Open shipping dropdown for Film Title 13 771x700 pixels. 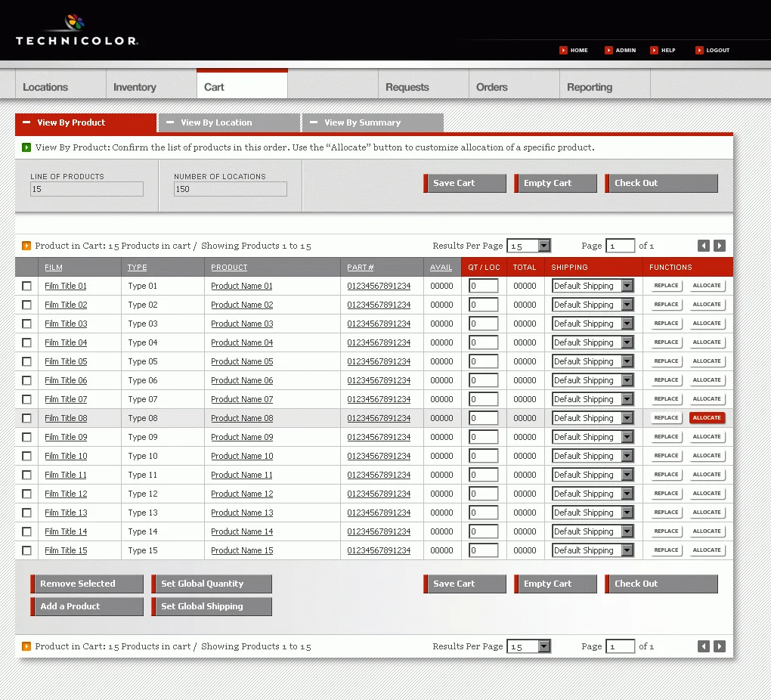point(593,513)
